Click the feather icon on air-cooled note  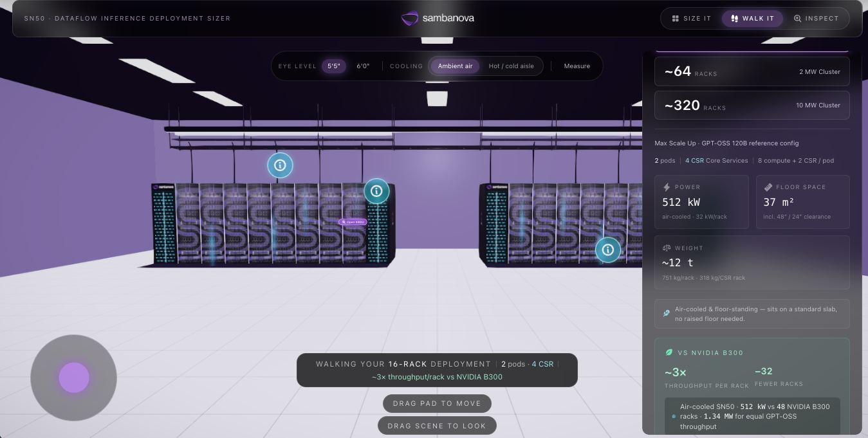click(667, 313)
